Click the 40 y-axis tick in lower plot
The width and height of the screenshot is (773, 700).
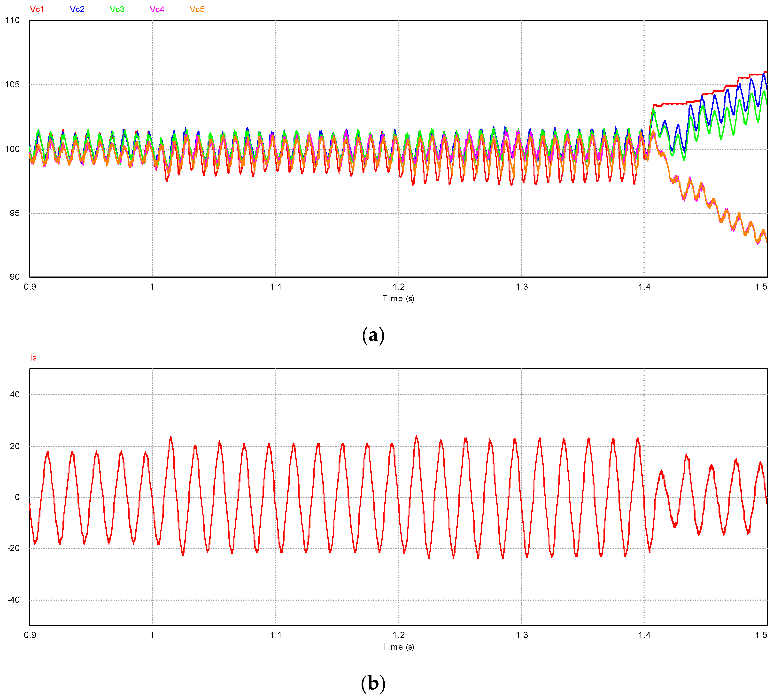click(x=15, y=394)
